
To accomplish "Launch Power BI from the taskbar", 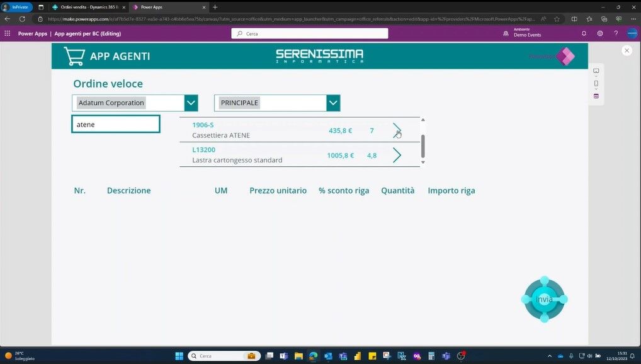I will click(357, 356).
